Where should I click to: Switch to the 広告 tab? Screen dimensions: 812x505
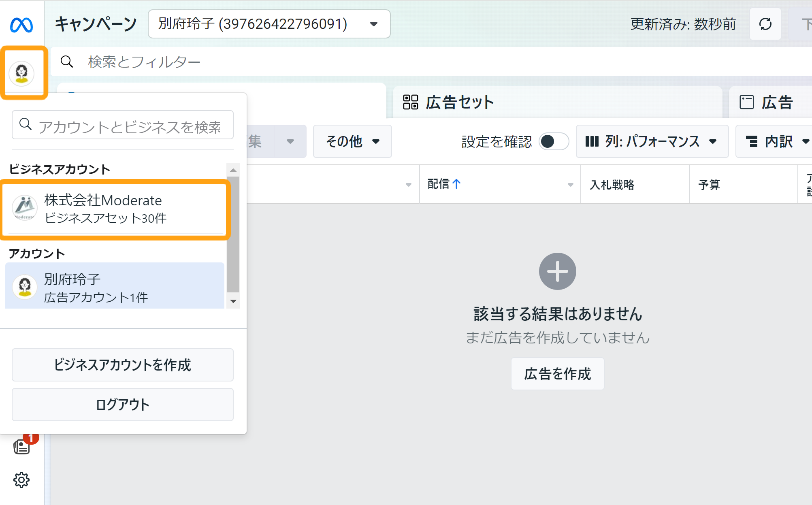tap(771, 102)
